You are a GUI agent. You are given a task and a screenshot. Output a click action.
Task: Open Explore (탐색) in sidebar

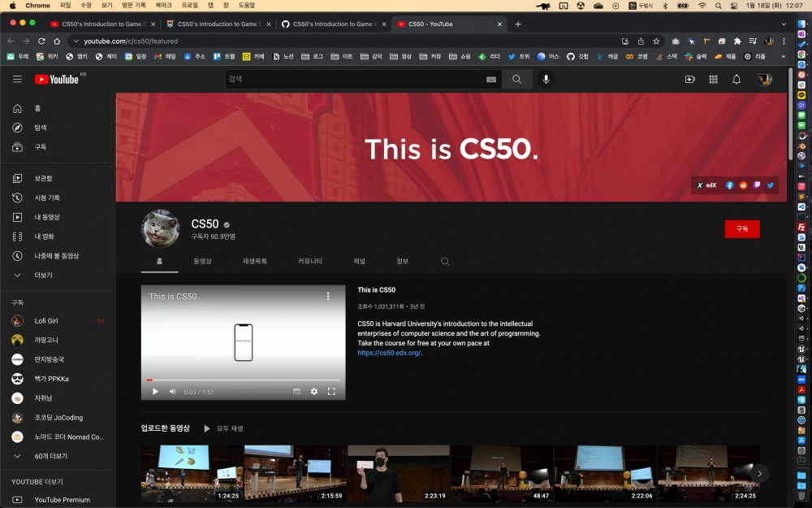(58, 128)
